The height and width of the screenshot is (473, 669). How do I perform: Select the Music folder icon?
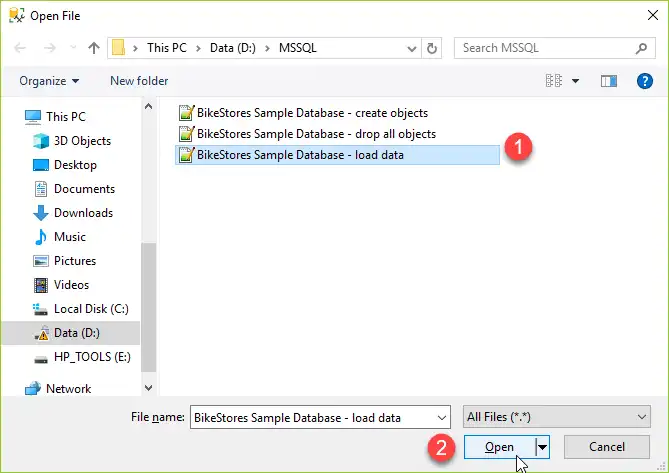41,237
